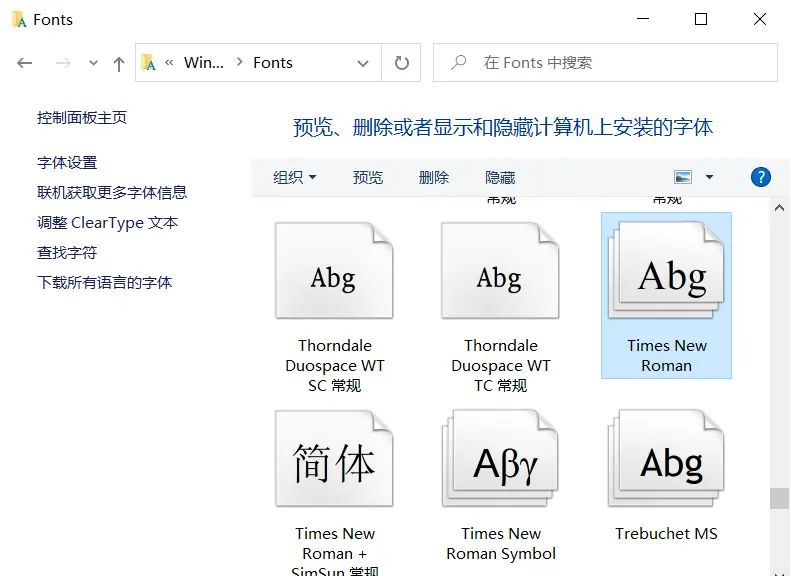Click the Times New Roman + SimSun label

(335, 550)
